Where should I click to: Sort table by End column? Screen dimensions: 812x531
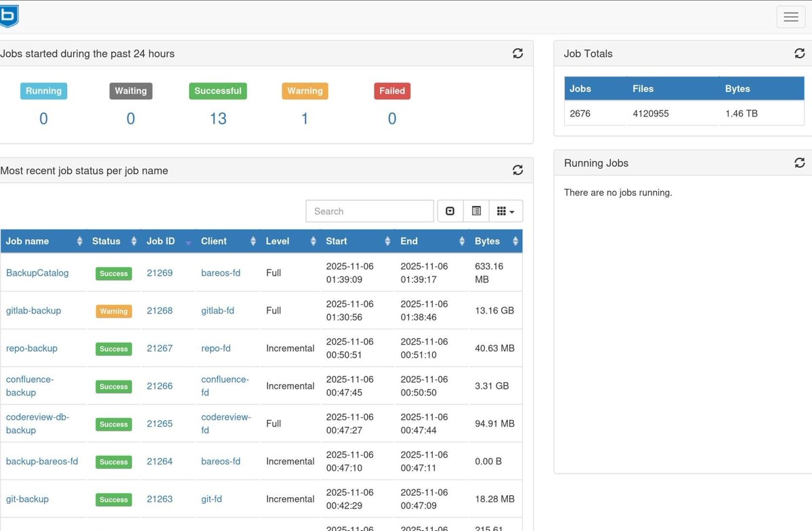432,241
